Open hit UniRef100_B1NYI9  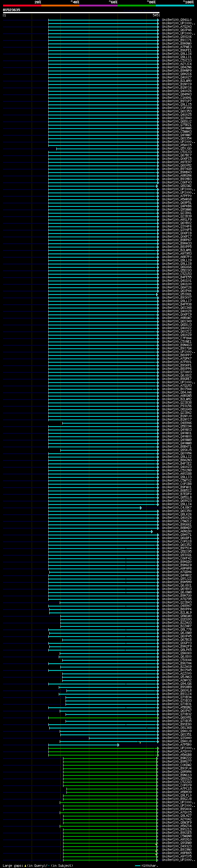[176, 84]
